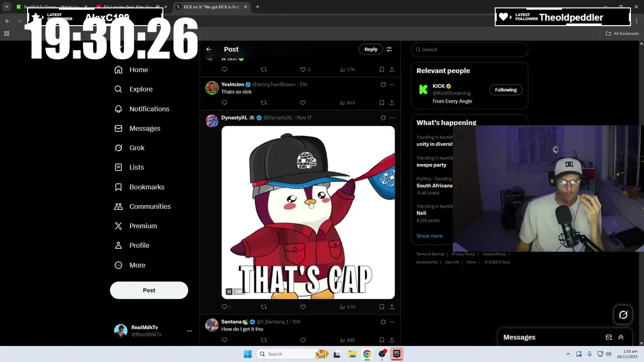Open the penguin THAT'S CAP GIF image
The image size is (644, 362).
tap(308, 212)
